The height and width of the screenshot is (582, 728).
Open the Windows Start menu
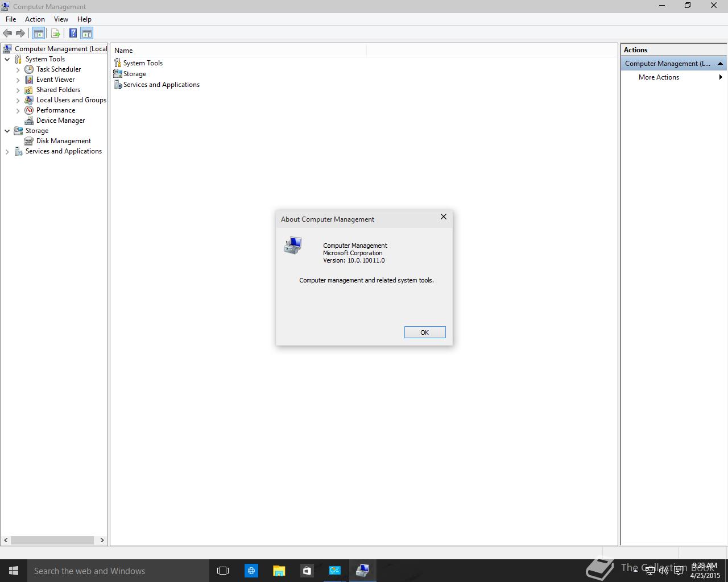[x=14, y=571]
